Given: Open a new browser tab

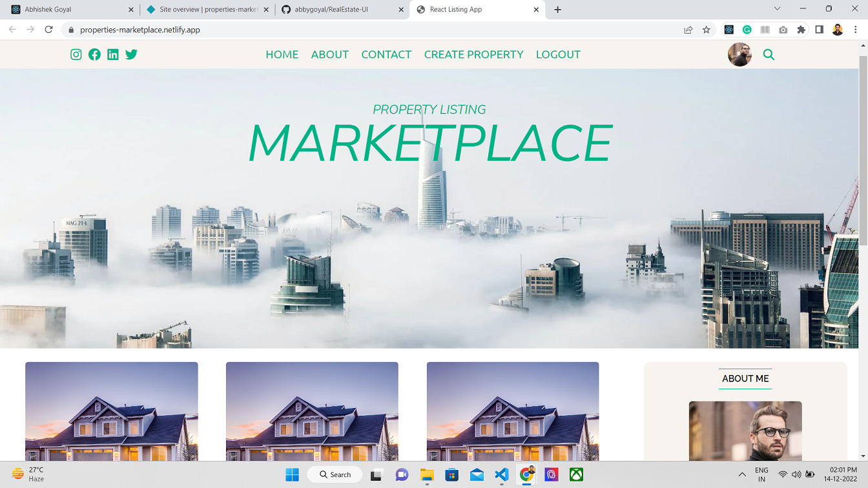Looking at the screenshot, I should pos(558,10).
